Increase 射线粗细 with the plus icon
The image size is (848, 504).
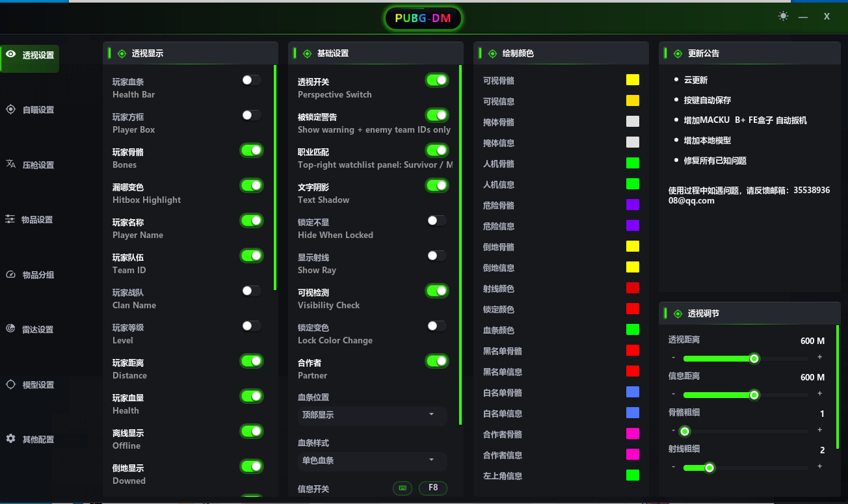(x=819, y=467)
